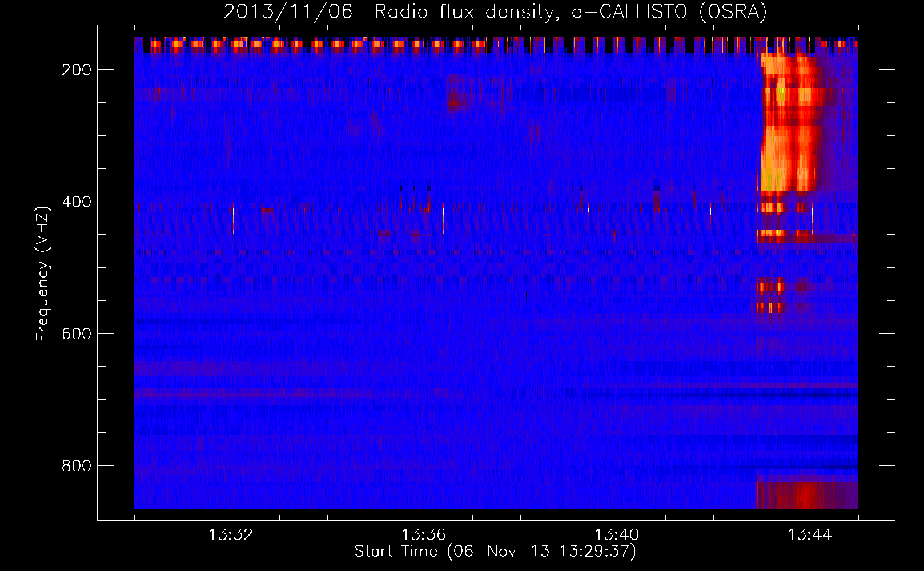Click the 13:36 time tick label
924x571 pixels.
click(424, 535)
